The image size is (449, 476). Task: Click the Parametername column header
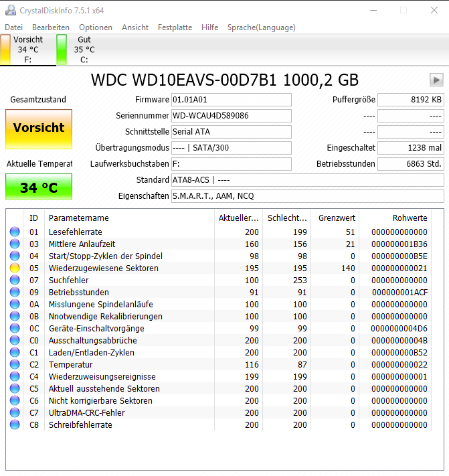[130, 218]
